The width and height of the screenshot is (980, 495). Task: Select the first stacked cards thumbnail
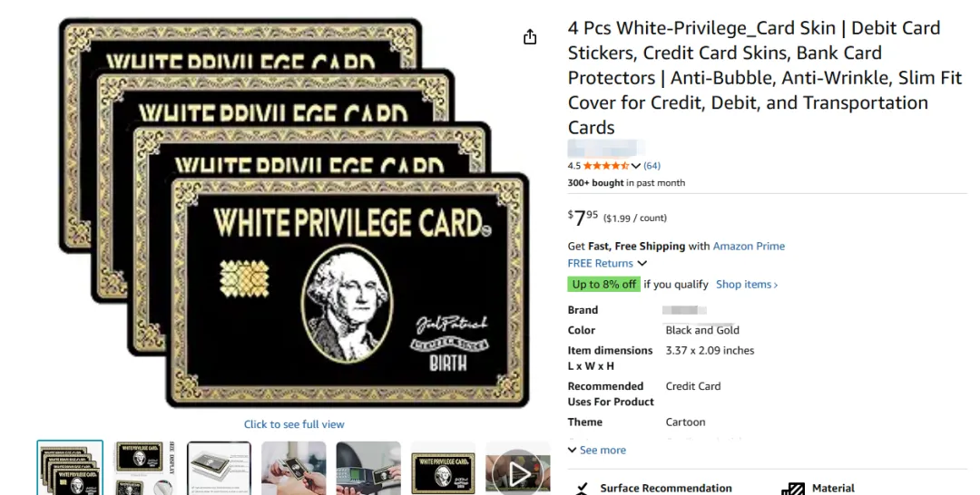(x=70, y=468)
